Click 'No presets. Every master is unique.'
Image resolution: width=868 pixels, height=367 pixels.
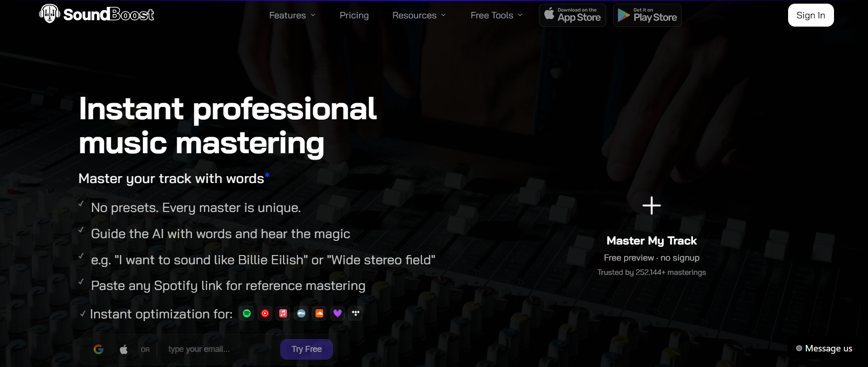(196, 208)
